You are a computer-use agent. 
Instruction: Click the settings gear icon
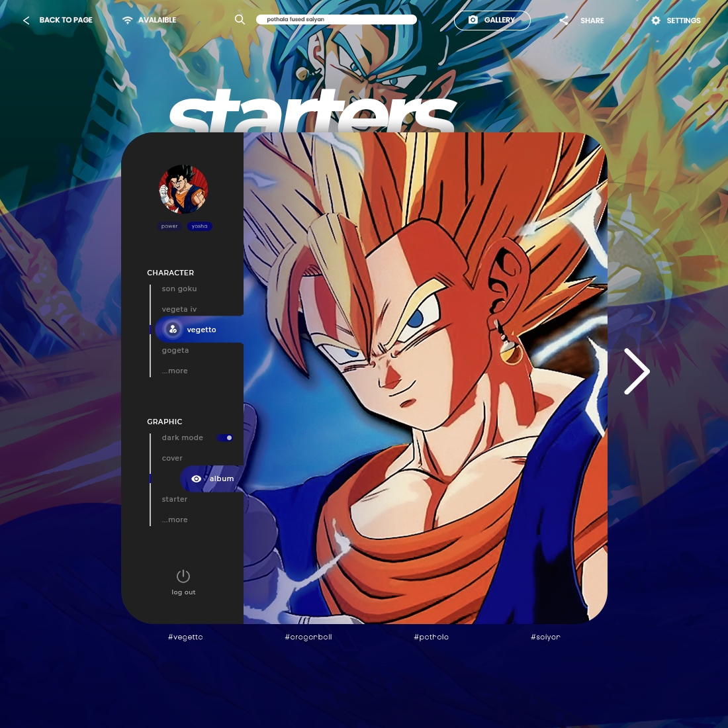[x=656, y=21]
